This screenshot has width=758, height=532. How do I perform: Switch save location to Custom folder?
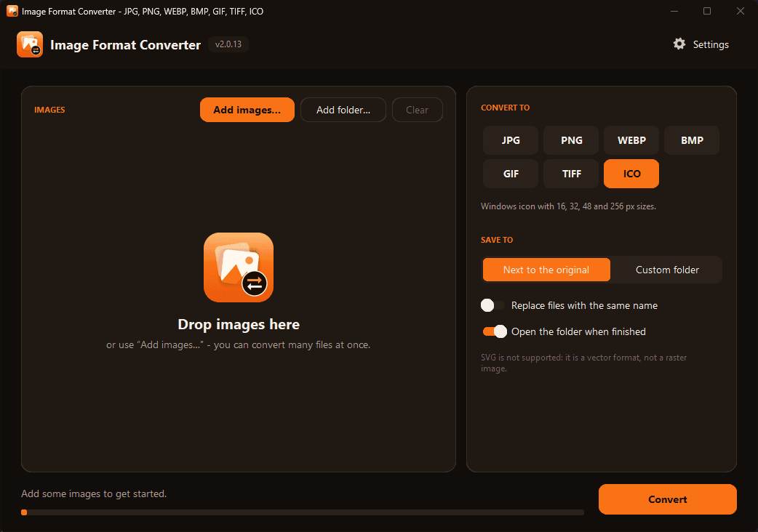(x=667, y=270)
